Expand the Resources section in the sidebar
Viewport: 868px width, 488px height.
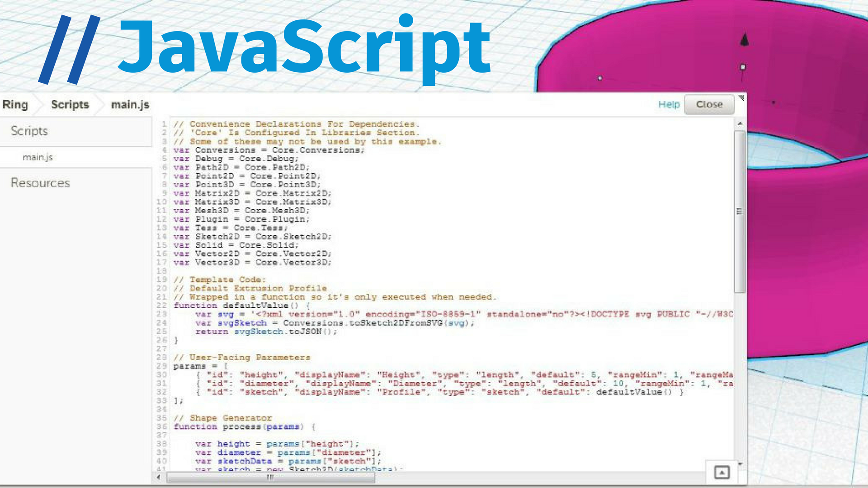(x=40, y=183)
